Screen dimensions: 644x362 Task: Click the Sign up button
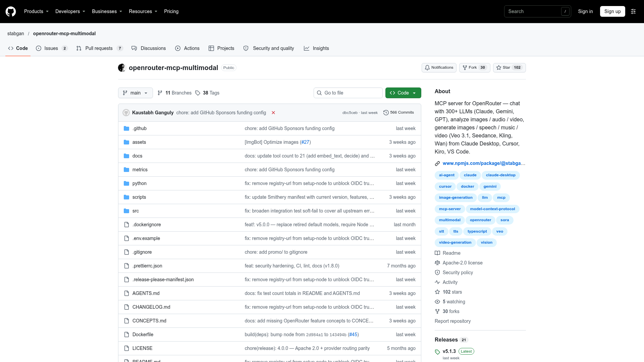click(x=612, y=11)
